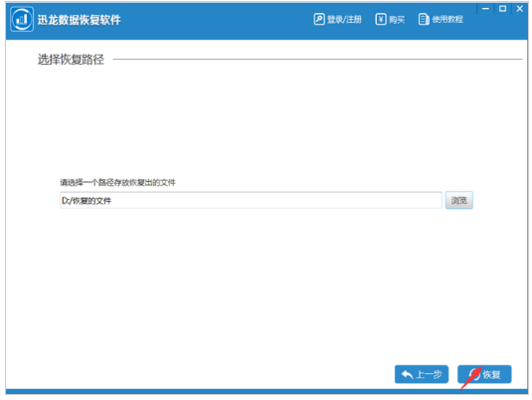
Task: Click the D:/恢复的文件 path text
Action: click(87, 201)
